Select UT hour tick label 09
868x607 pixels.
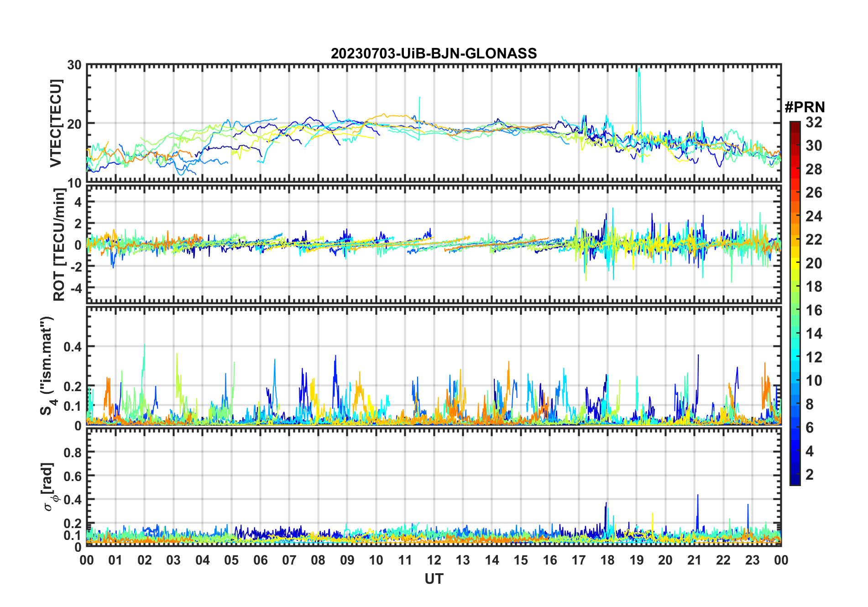pos(347,560)
